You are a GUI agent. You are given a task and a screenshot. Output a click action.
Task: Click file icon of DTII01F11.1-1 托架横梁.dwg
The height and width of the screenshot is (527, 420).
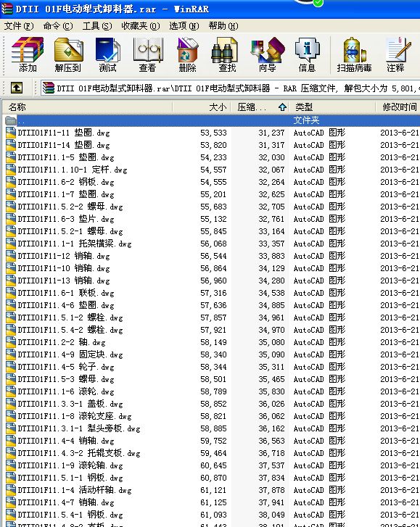(11, 244)
